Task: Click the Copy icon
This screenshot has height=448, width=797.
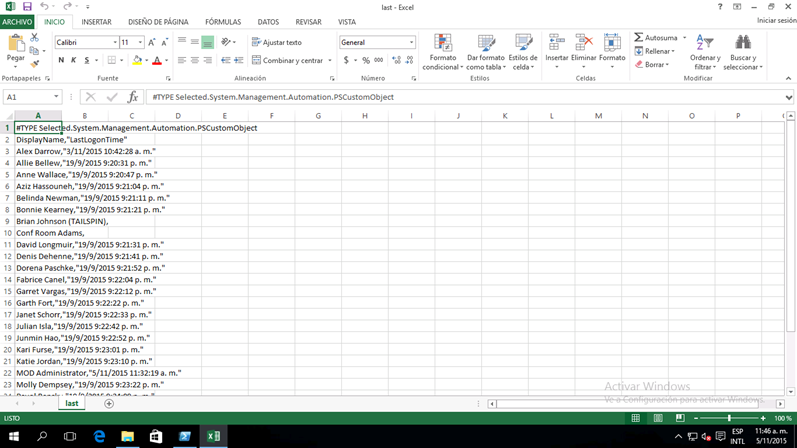Action: 34,51
